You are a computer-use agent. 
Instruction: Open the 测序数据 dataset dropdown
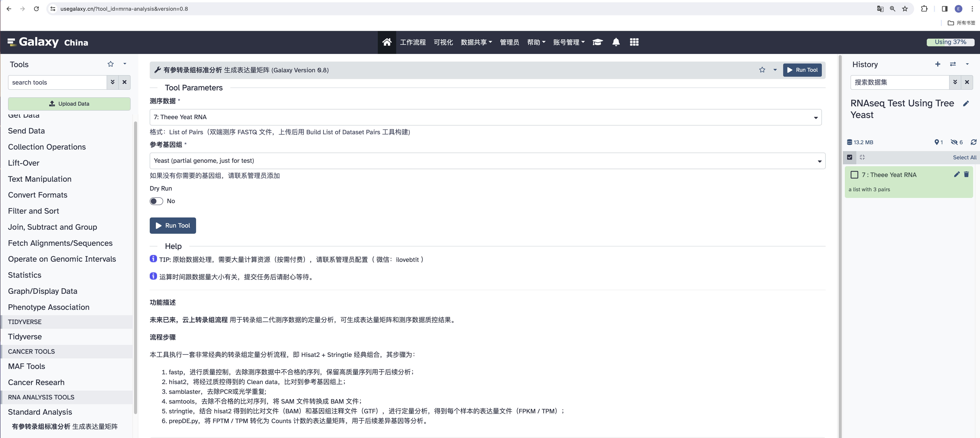(x=485, y=117)
